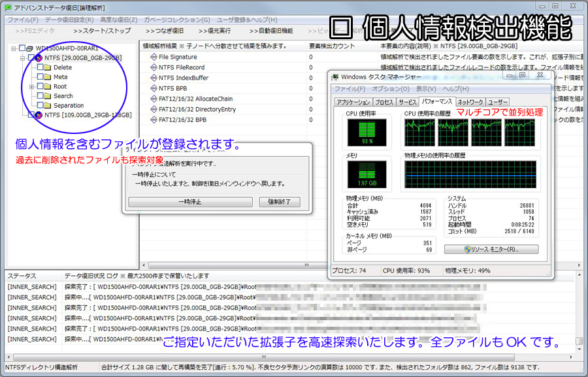Click the NTFSディレクトリ構造解析 status bar entry
The width and height of the screenshot is (588, 377).
[x=52, y=367]
